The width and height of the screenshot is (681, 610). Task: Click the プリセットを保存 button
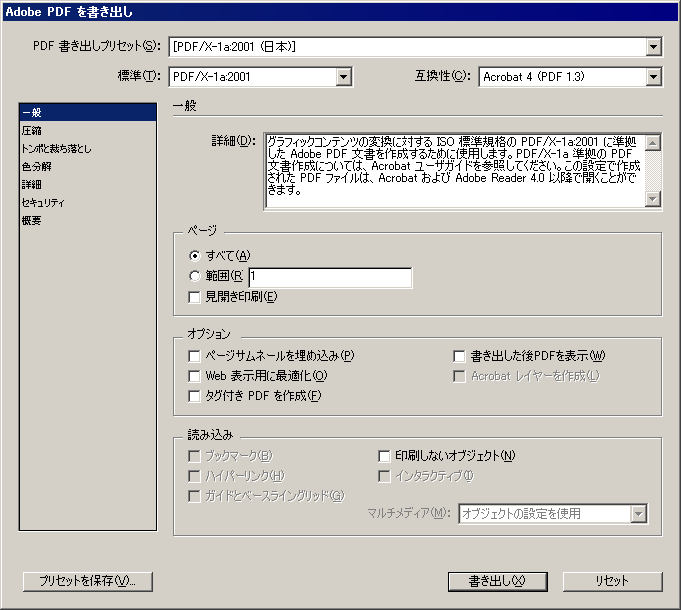tap(87, 581)
